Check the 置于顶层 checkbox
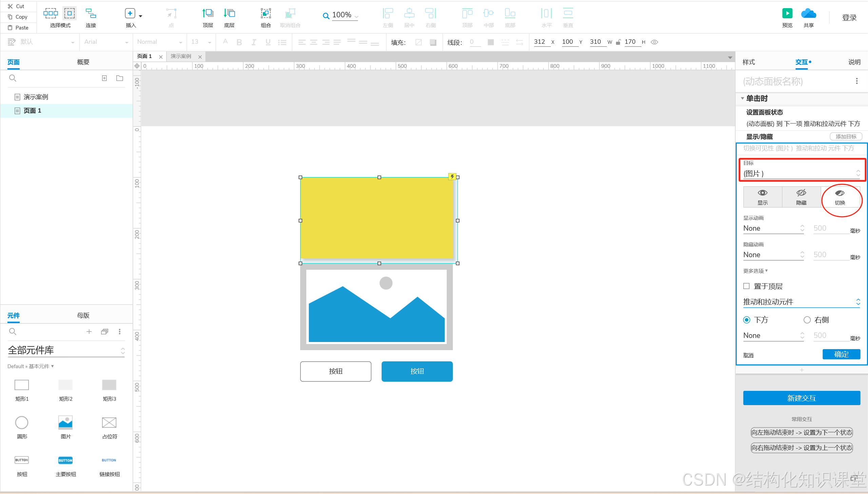 (746, 286)
